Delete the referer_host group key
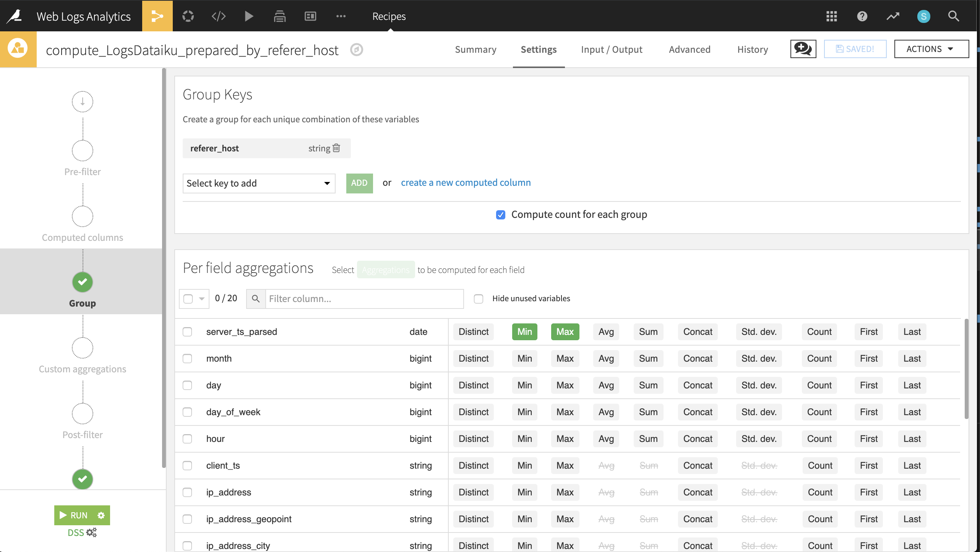The height and width of the screenshot is (552, 980). [x=336, y=148]
